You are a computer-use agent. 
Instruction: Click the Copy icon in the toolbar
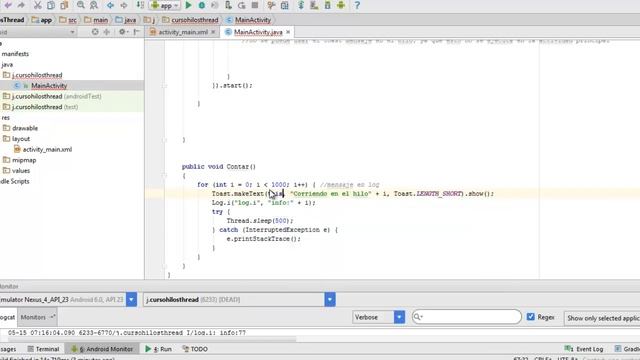click(x=51, y=5)
